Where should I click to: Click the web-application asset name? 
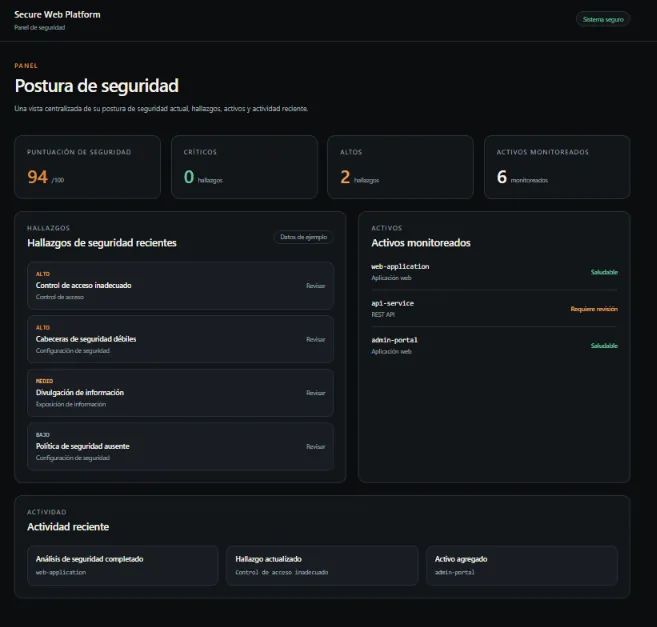tap(400, 267)
